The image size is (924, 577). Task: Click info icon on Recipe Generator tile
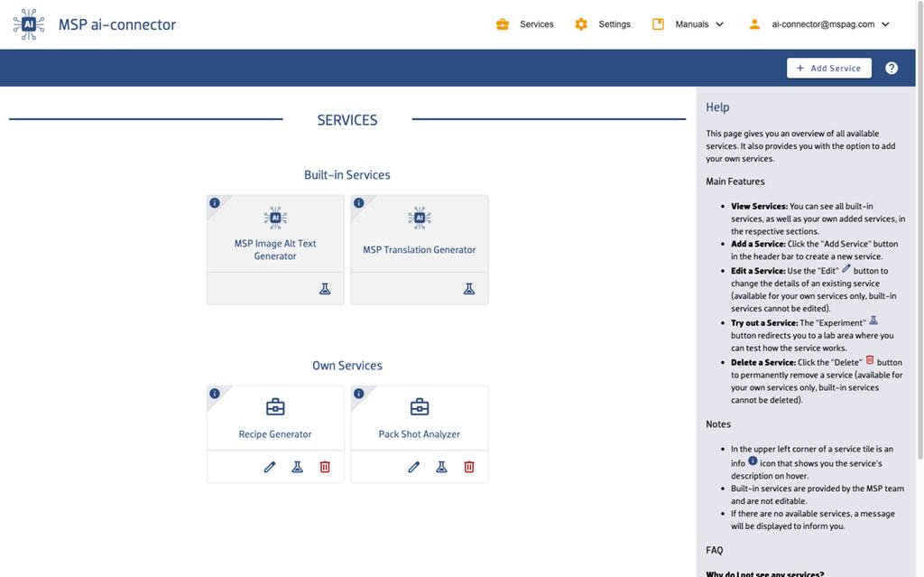click(215, 394)
